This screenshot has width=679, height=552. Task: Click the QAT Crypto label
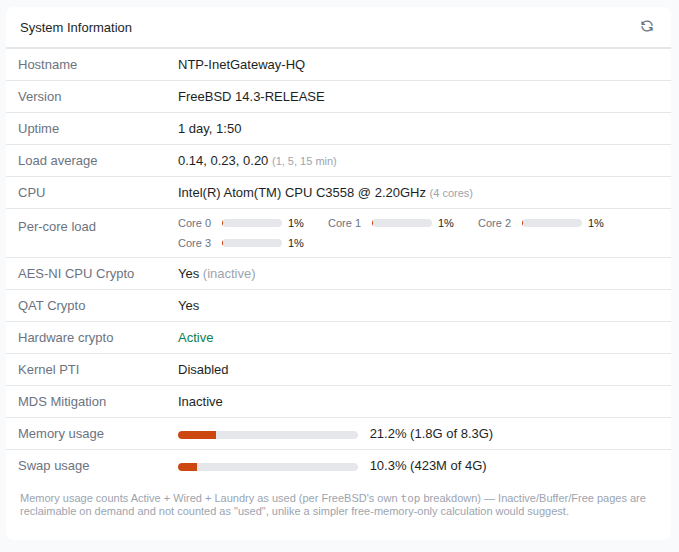coord(52,306)
